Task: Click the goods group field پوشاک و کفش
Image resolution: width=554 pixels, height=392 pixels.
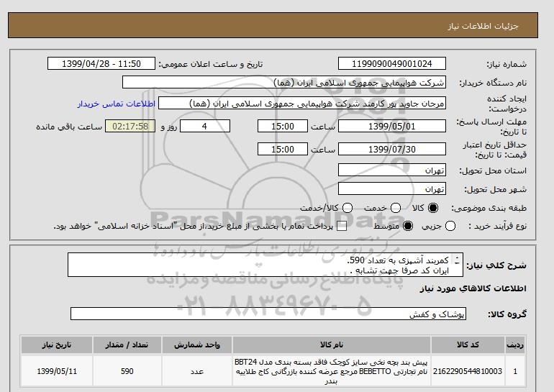Action: pyautogui.click(x=268, y=314)
